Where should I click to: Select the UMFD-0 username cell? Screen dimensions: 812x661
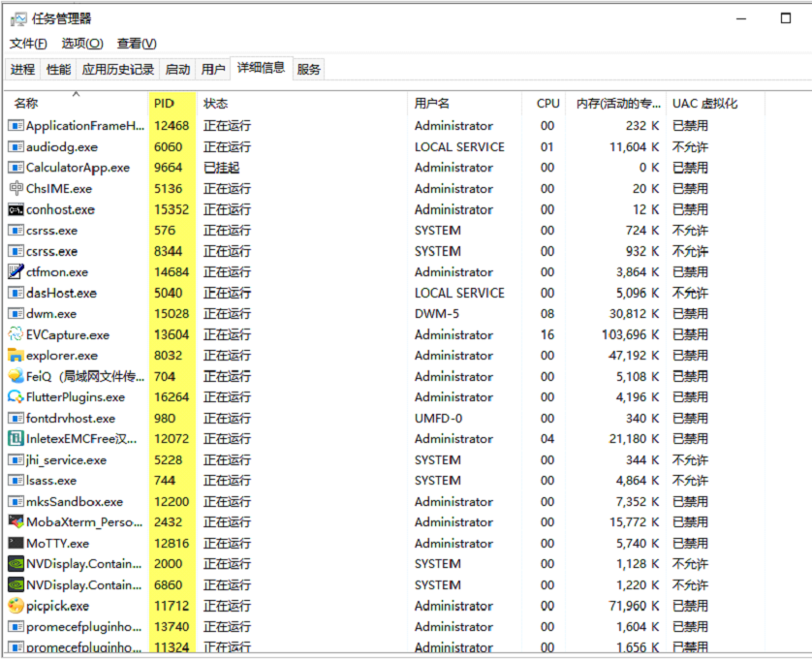click(438, 418)
